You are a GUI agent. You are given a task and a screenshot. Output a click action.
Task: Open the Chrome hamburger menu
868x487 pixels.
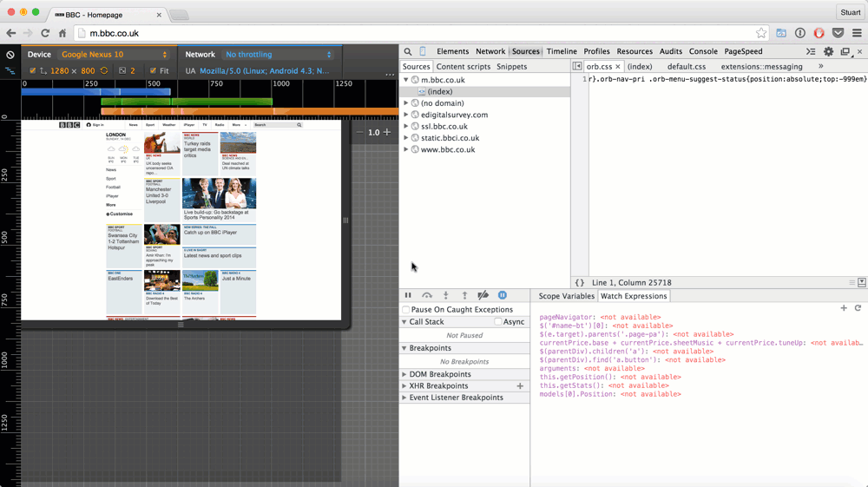tap(857, 33)
